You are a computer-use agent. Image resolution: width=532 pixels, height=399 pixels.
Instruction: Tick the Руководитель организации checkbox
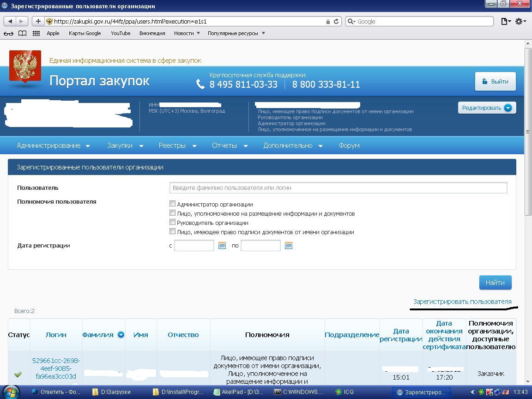pos(172,222)
